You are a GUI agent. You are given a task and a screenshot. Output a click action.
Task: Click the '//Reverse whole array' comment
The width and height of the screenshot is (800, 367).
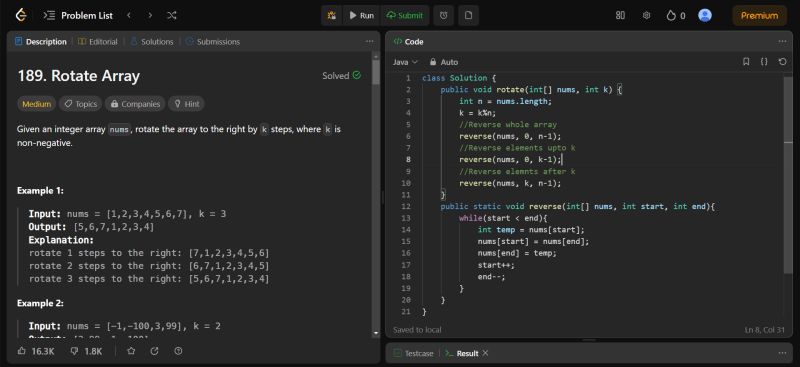click(508, 125)
